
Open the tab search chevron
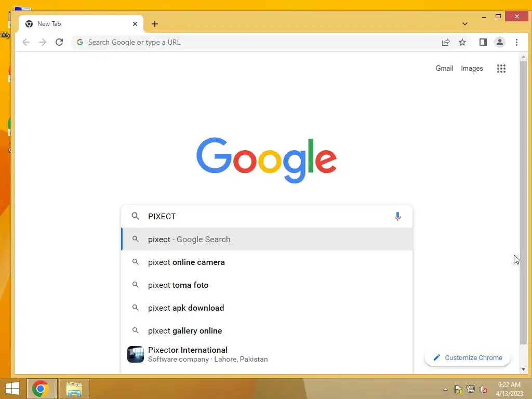point(465,24)
